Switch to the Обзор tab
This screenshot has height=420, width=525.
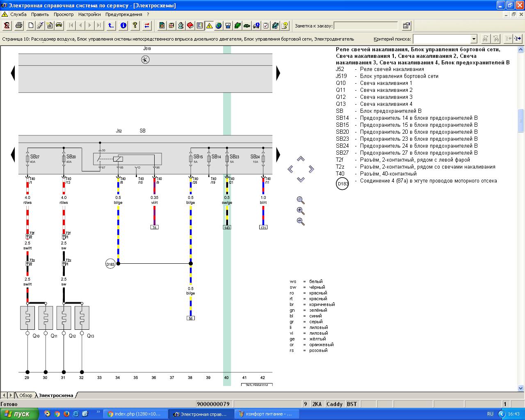(25, 395)
